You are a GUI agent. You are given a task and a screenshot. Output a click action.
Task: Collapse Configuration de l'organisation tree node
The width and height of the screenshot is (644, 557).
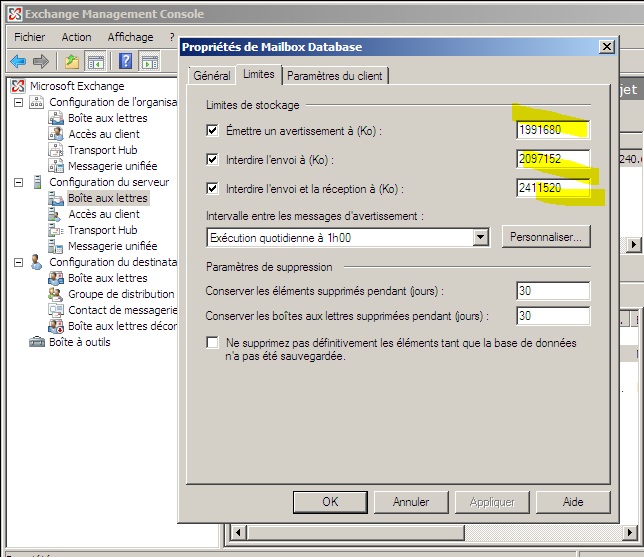point(18,102)
